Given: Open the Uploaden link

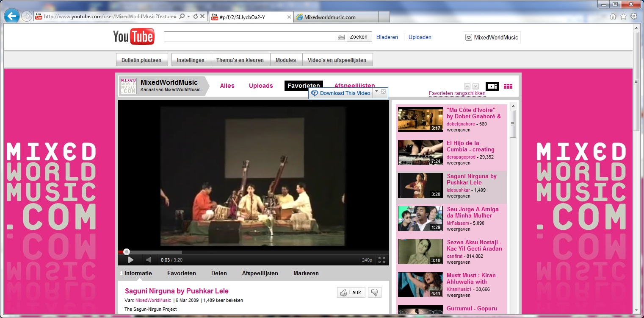Looking at the screenshot, I should pyautogui.click(x=420, y=37).
